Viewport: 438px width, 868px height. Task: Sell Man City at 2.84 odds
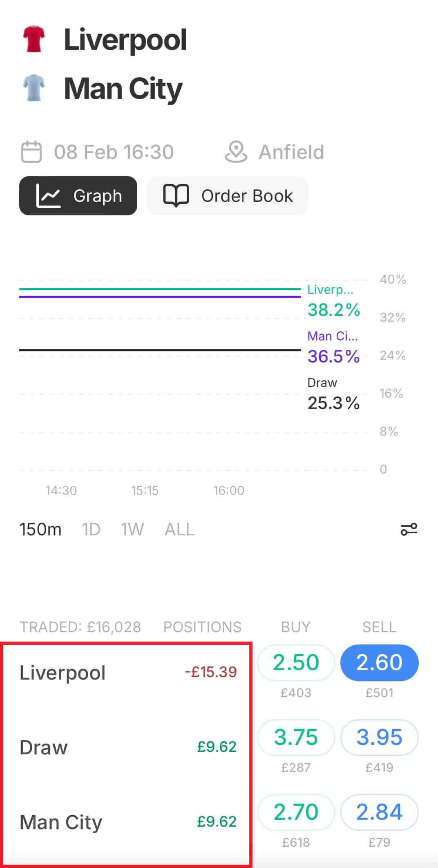pos(379,812)
